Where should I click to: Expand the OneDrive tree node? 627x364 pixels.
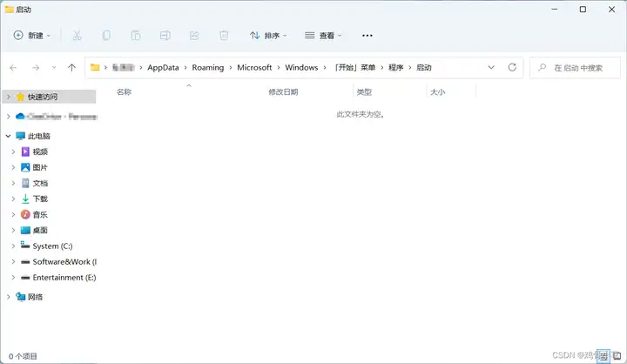9,117
